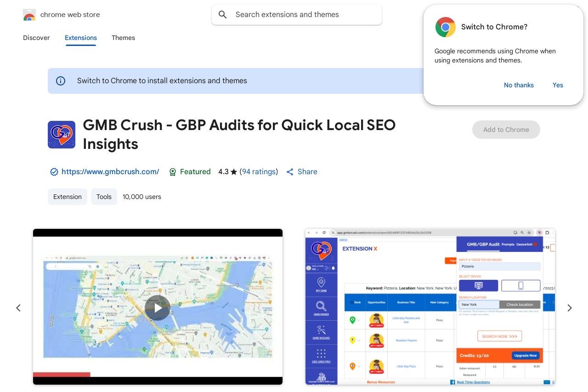Viewport: 588px width, 392px height.
Task: Share this extension
Action: pyautogui.click(x=302, y=172)
